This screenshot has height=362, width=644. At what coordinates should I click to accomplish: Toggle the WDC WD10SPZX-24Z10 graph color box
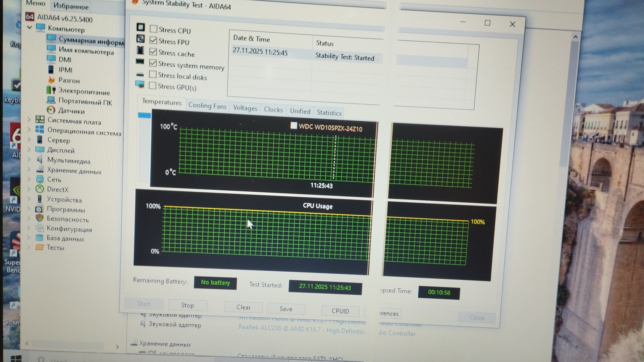[293, 125]
